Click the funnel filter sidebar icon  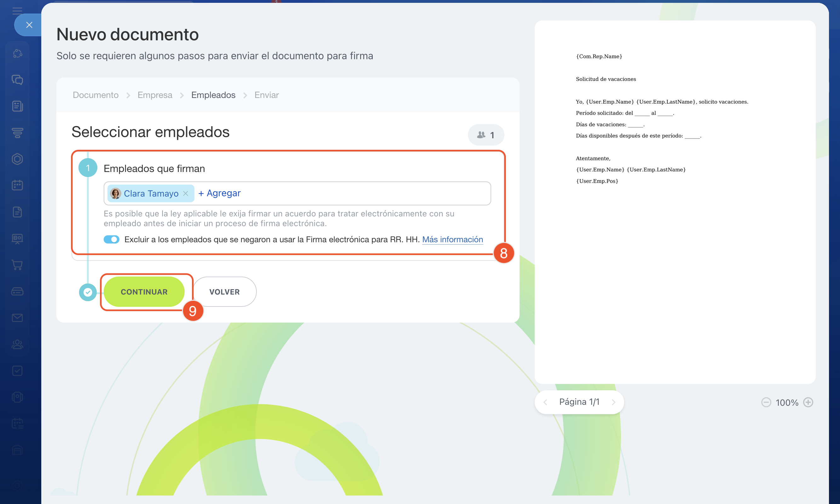coord(17,132)
